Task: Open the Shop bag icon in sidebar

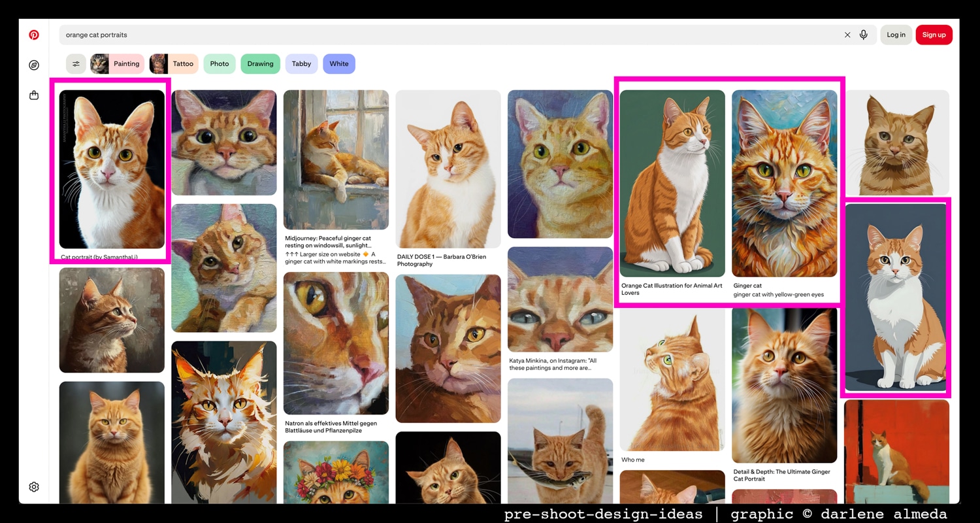Action: [34, 95]
